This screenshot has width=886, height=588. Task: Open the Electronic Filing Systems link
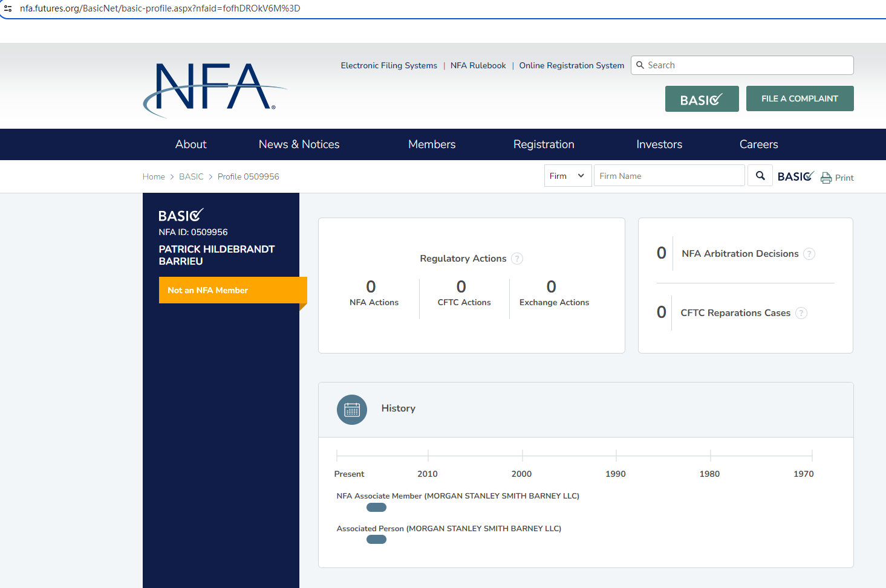click(389, 65)
